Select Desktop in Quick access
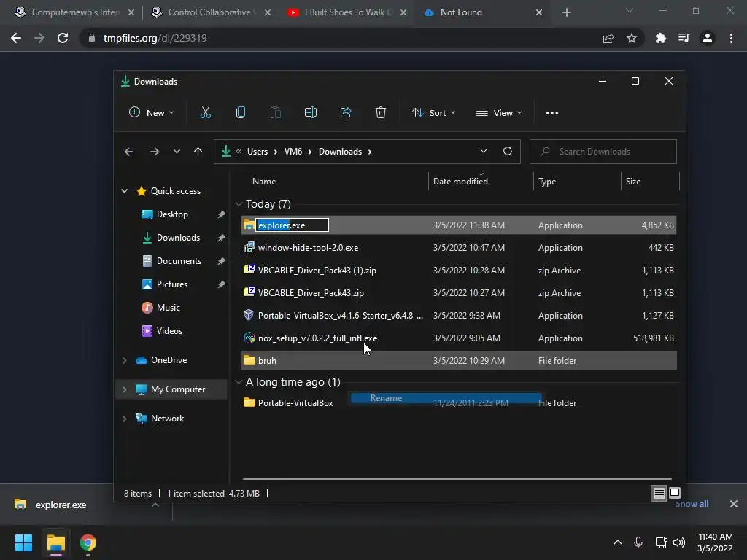Screen dimensions: 747x560 pos(172,214)
